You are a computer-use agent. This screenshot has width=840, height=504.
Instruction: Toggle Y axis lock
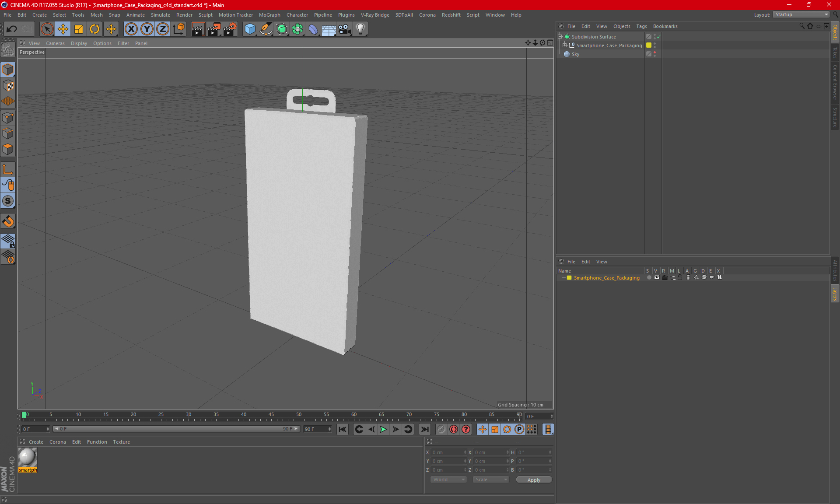[x=147, y=29]
